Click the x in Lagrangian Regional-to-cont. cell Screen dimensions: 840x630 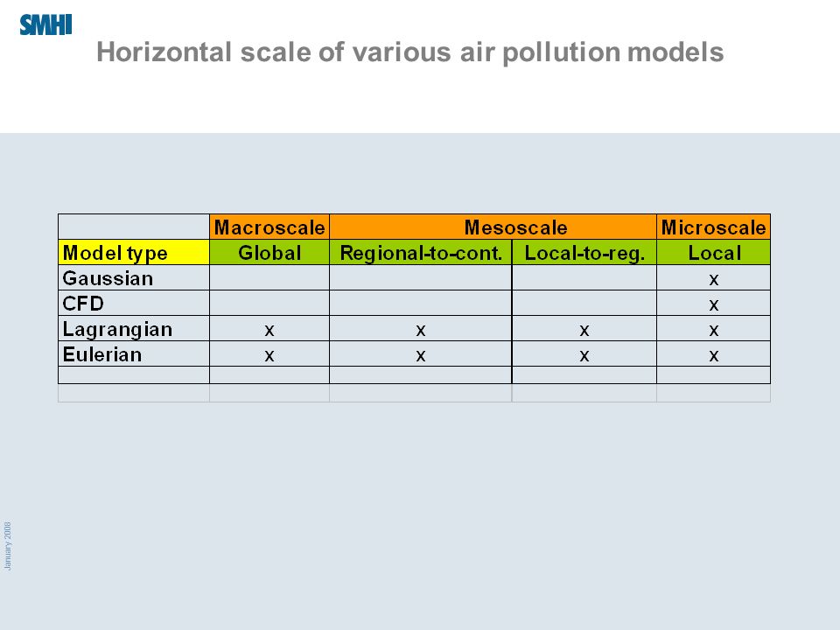pyautogui.click(x=421, y=331)
